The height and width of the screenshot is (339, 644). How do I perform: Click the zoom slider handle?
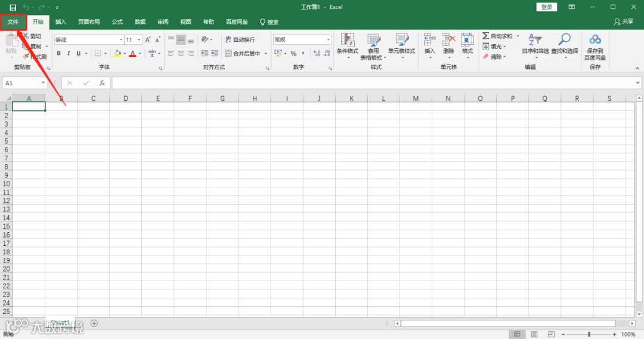pos(589,334)
